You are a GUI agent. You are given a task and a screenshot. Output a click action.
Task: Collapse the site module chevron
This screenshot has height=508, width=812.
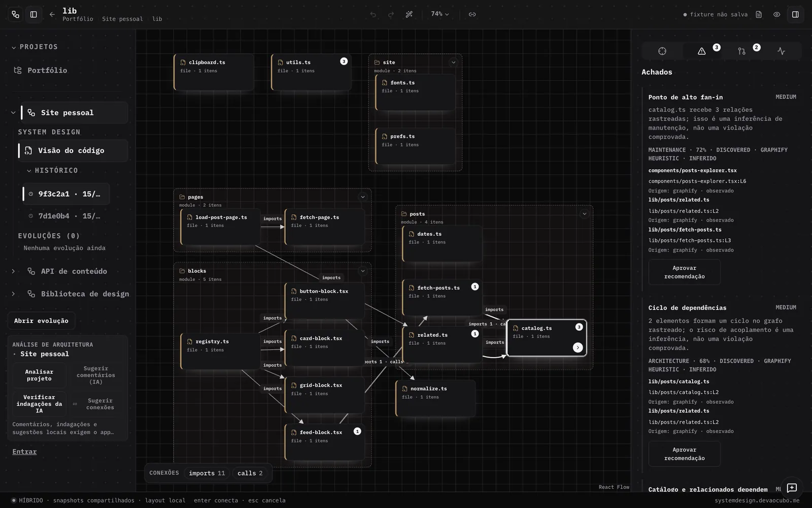pos(453,62)
